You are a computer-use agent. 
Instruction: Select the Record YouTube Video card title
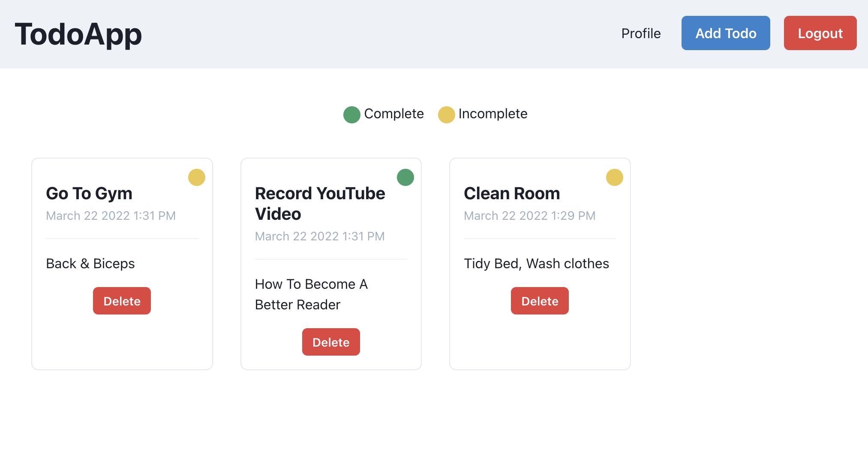[x=320, y=204]
